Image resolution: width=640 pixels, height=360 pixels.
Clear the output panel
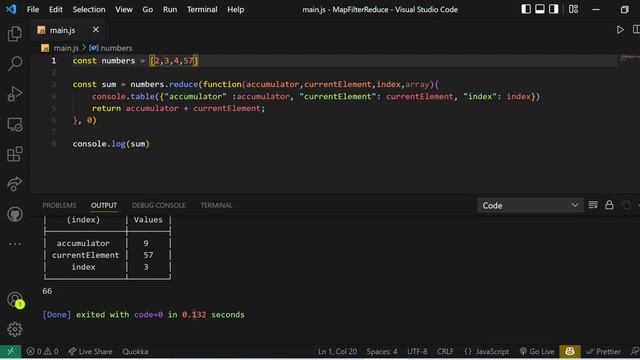[593, 205]
